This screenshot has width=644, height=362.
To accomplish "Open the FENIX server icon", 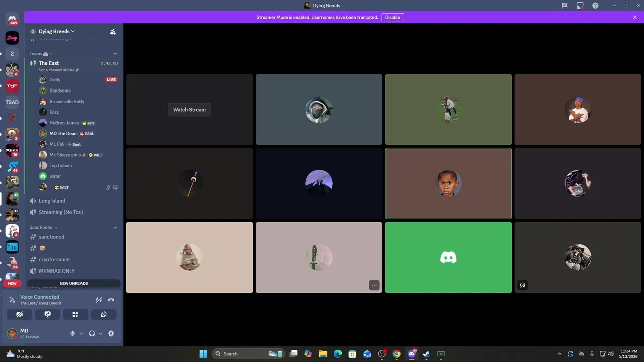I will (x=12, y=150).
